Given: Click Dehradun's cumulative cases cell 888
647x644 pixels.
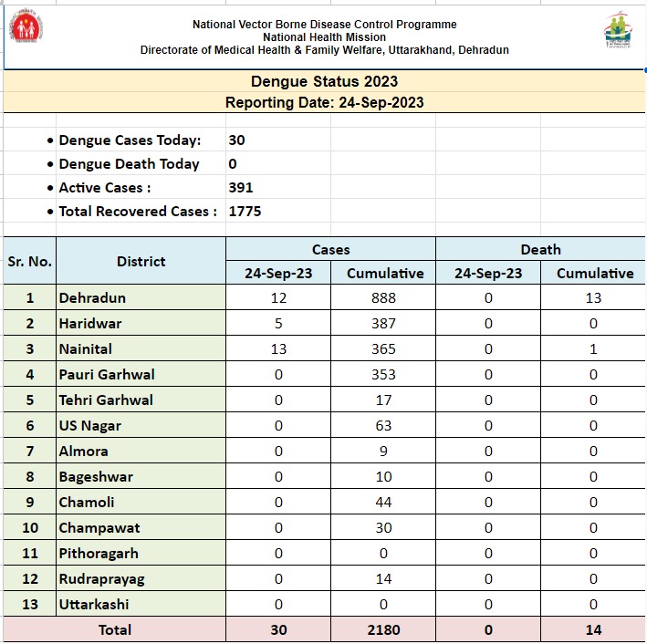Looking at the screenshot, I should tap(383, 298).
